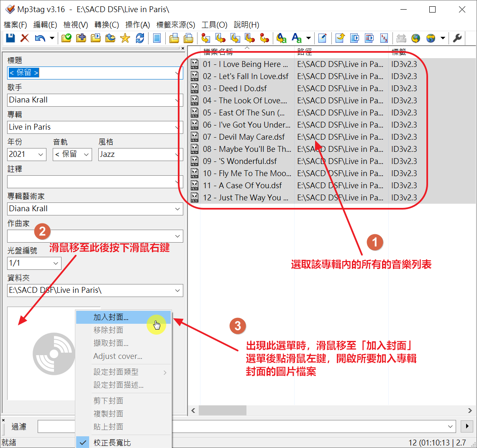Click the file list scroll left arrow

[x=193, y=410]
